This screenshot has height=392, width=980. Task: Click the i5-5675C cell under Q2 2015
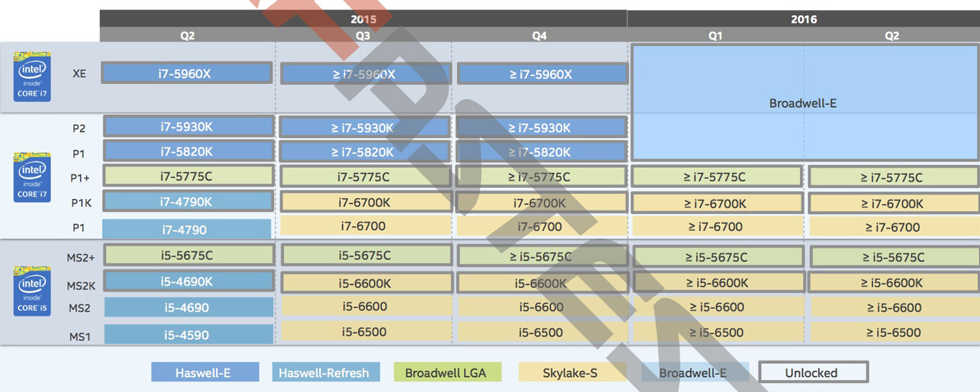[189, 255]
